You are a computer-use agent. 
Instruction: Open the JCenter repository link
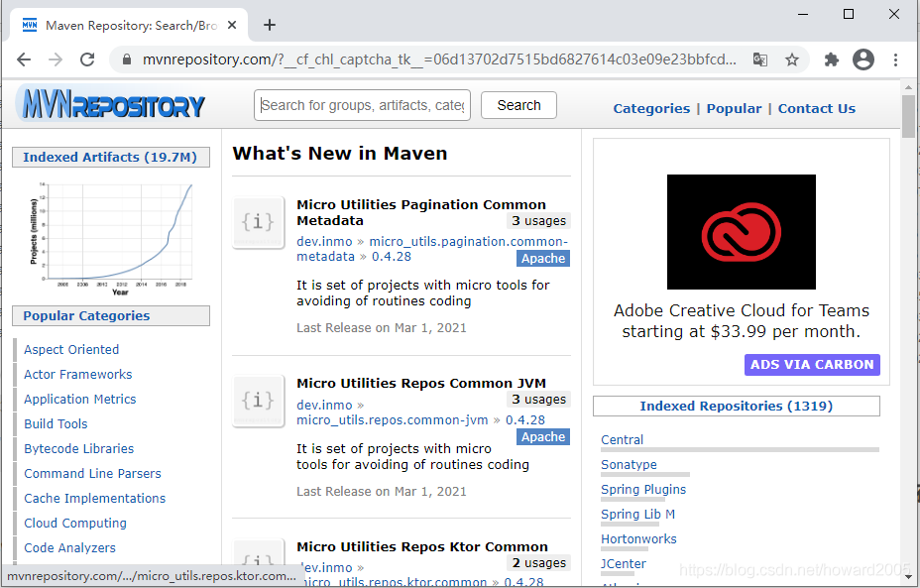point(624,564)
